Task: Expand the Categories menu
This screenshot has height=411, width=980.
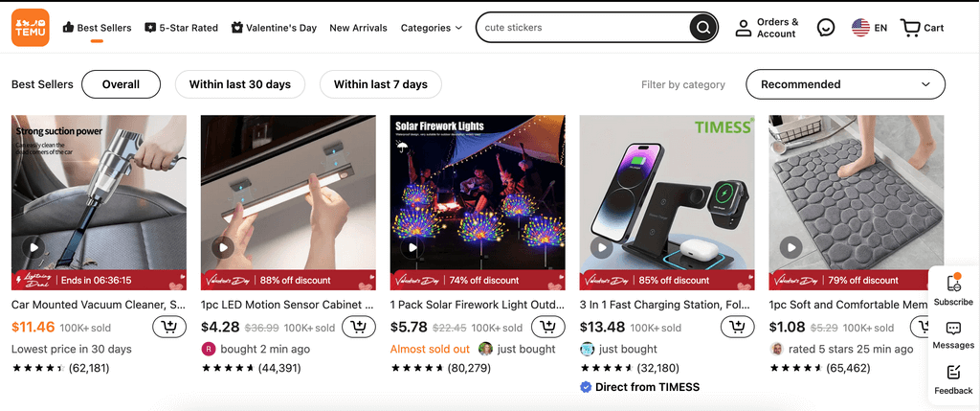Action: click(x=431, y=28)
